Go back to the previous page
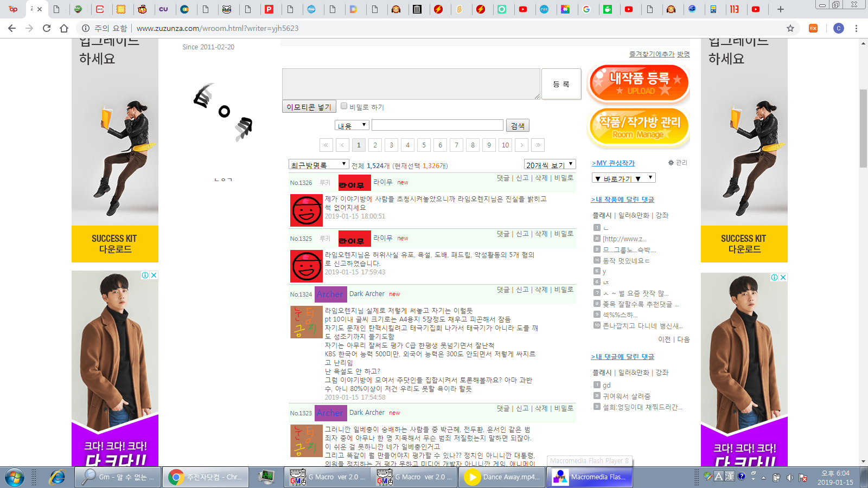 pos(12,28)
